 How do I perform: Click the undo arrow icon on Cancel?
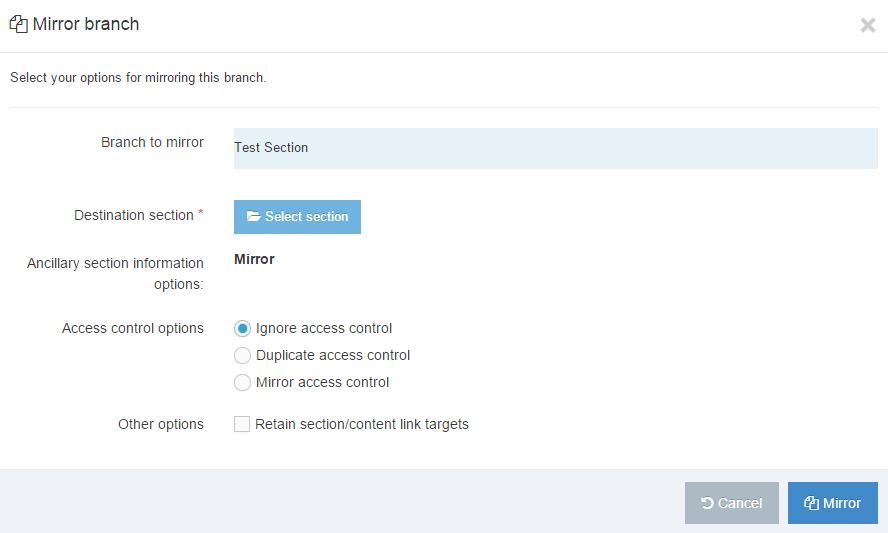(707, 504)
